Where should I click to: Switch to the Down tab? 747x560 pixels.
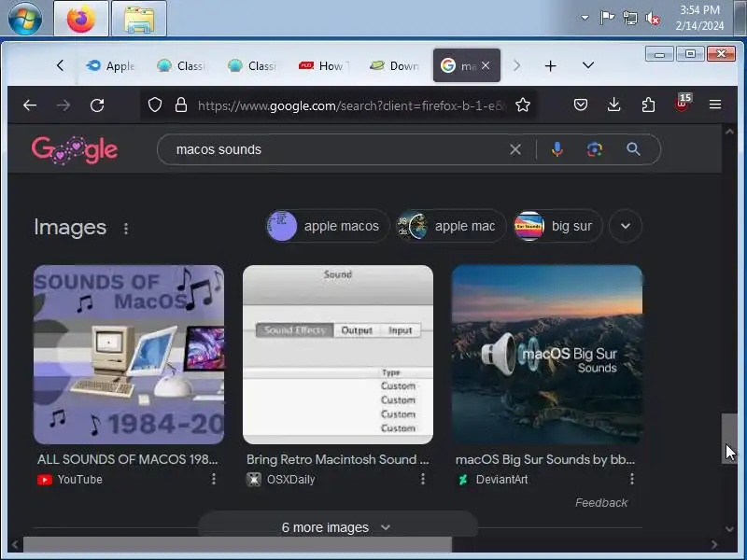coord(394,65)
